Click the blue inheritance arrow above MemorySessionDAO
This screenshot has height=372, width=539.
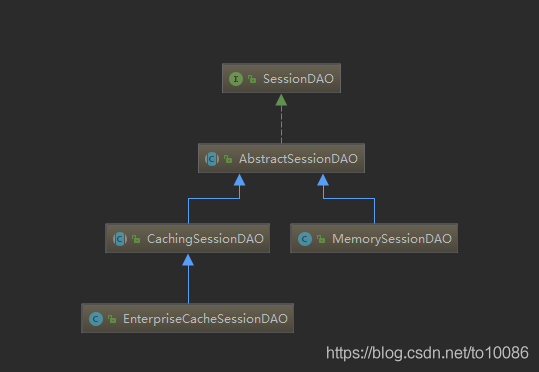(x=349, y=198)
